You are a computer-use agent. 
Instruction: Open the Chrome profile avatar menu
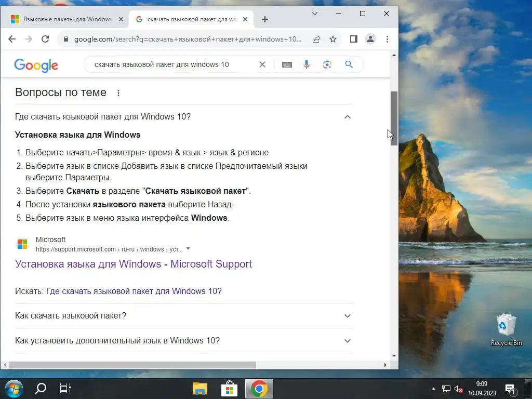click(x=370, y=39)
